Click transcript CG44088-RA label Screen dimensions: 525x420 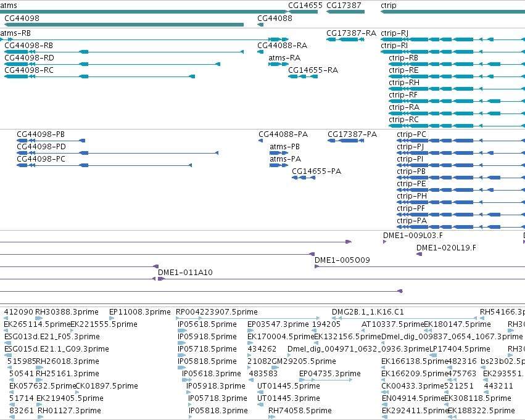(x=282, y=46)
